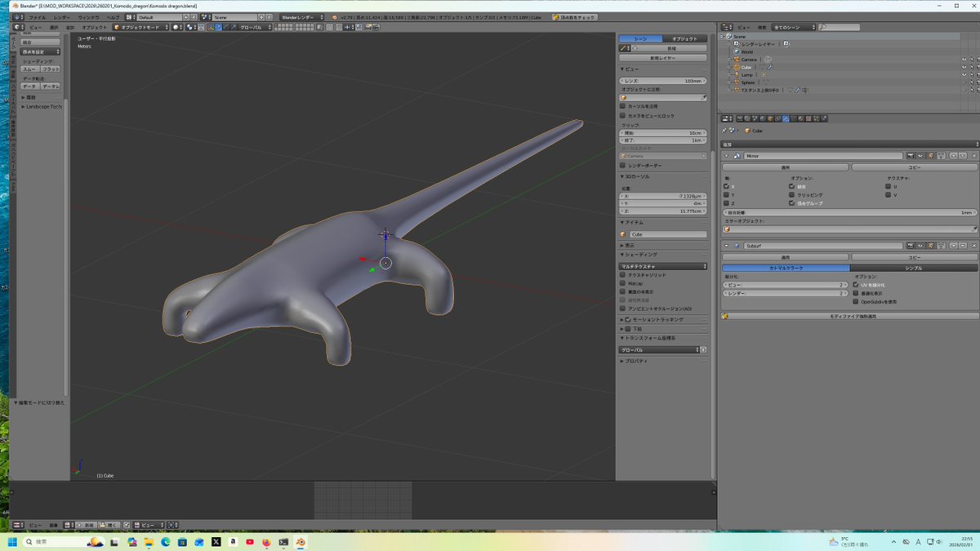Toggle Subsurf viewport eye icon

click(920, 245)
